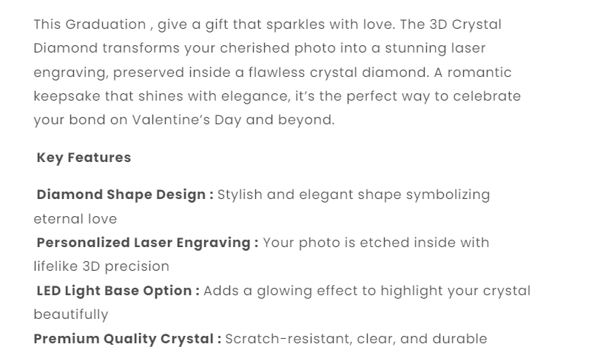This screenshot has height=364, width=600.
Task: Click 'Scratch-resistant, clear, and durable' text
Action: (356, 339)
